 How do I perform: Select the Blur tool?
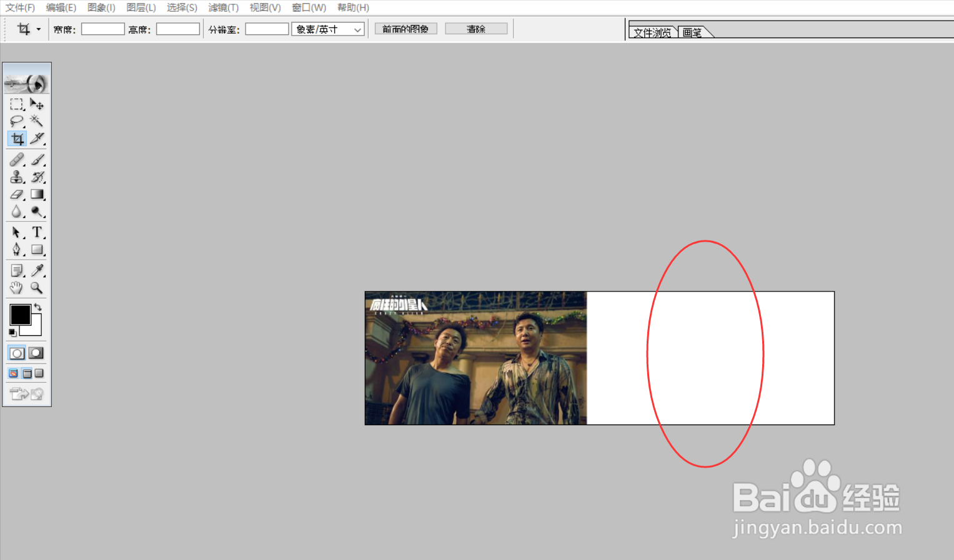(x=17, y=212)
